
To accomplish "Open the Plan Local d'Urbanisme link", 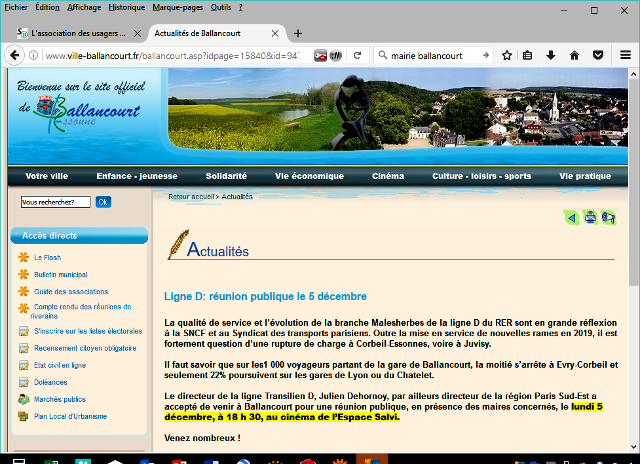I will pyautogui.click(x=70, y=417).
